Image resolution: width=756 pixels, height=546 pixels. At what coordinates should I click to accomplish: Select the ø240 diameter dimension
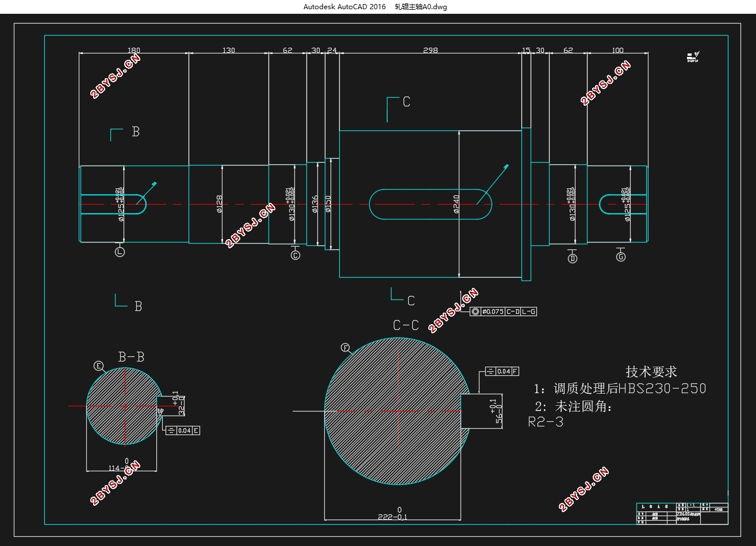[456, 204]
